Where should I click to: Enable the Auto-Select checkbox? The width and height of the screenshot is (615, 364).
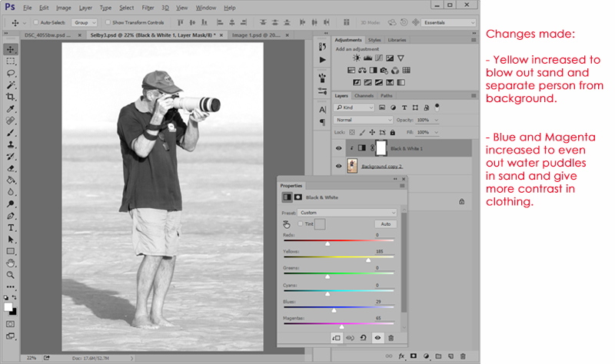(x=38, y=23)
